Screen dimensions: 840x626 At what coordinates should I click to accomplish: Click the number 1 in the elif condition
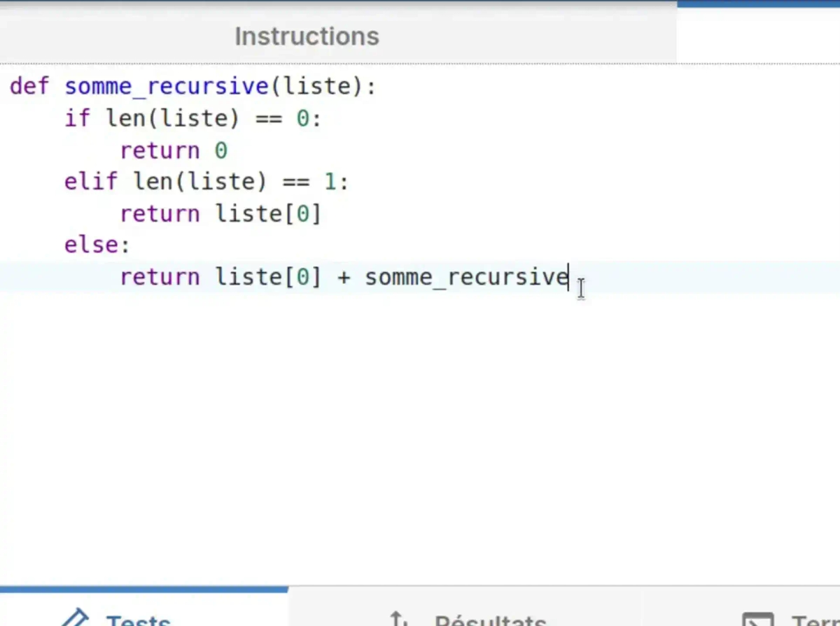pos(330,182)
